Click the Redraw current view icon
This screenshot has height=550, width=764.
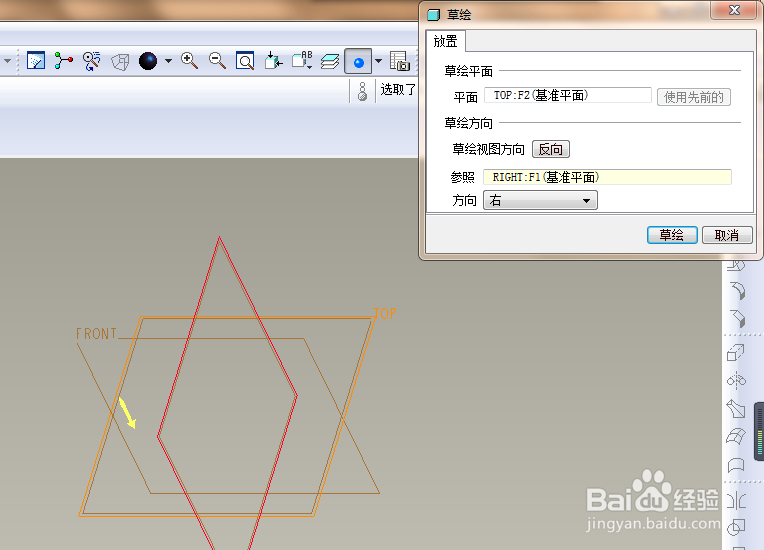click(x=36, y=61)
